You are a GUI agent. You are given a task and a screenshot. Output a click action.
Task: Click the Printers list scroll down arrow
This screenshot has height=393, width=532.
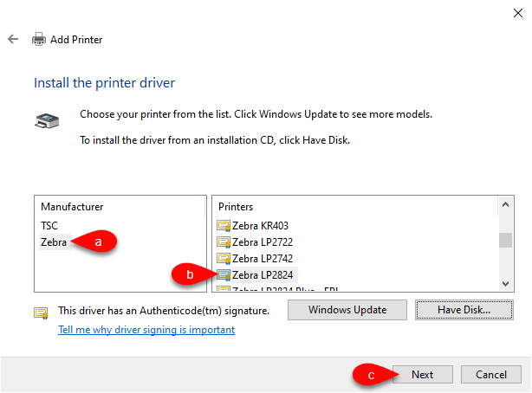(505, 283)
